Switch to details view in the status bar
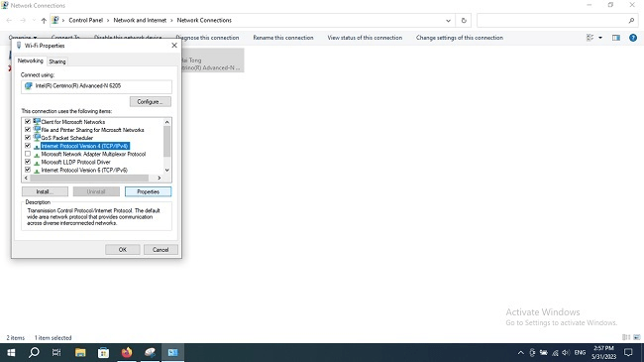The width and height of the screenshot is (644, 362). pyautogui.click(x=626, y=337)
